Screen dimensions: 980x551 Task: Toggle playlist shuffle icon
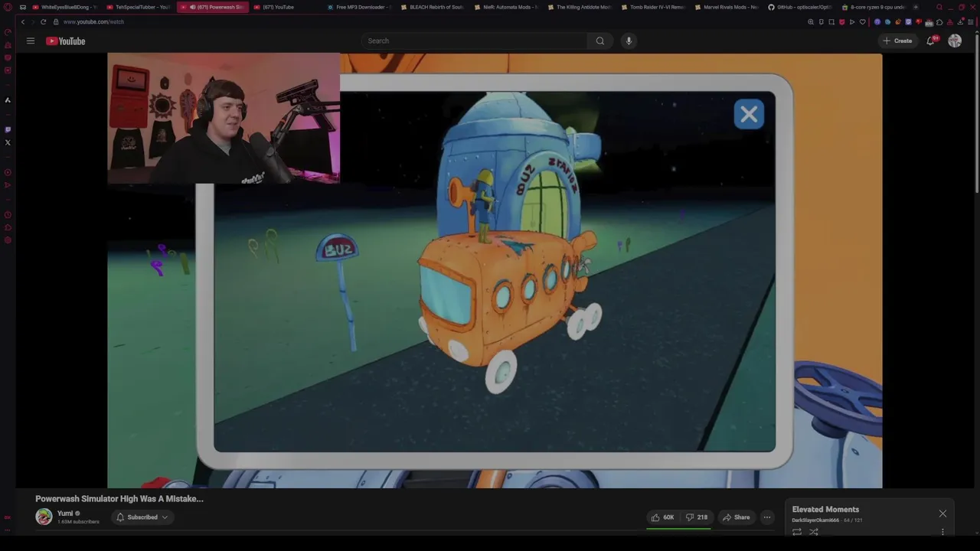[x=814, y=532]
